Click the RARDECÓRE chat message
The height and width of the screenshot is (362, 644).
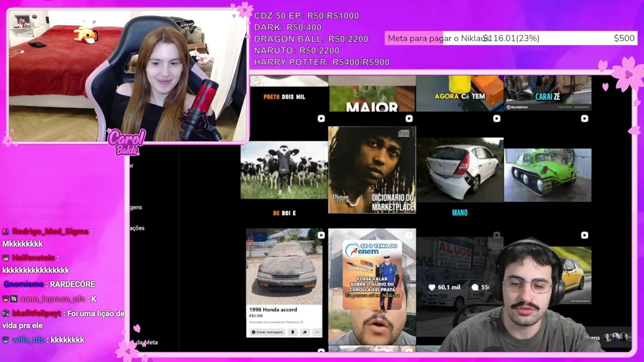coord(72,284)
